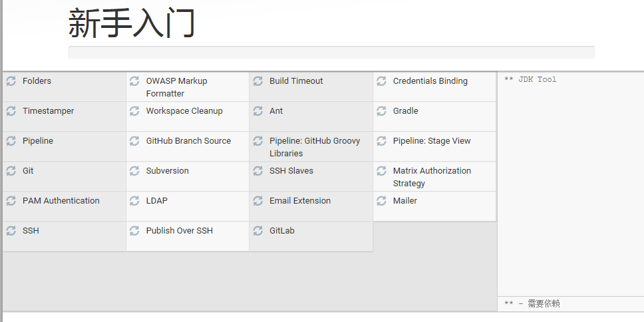Click the refresh icon beside Gradle
Viewport: 644px width, 322px height.
click(381, 111)
